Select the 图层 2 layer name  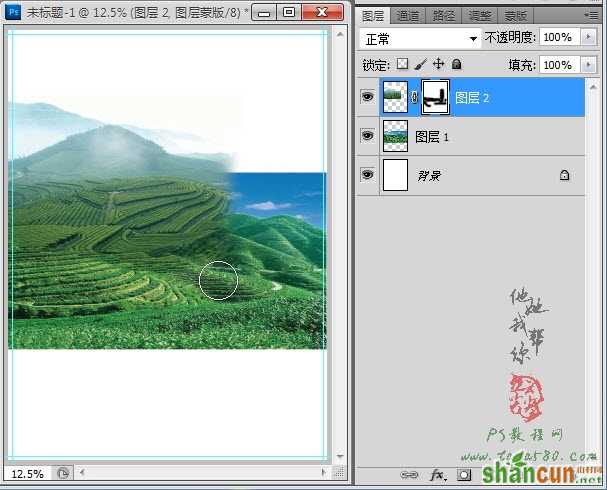click(x=472, y=98)
